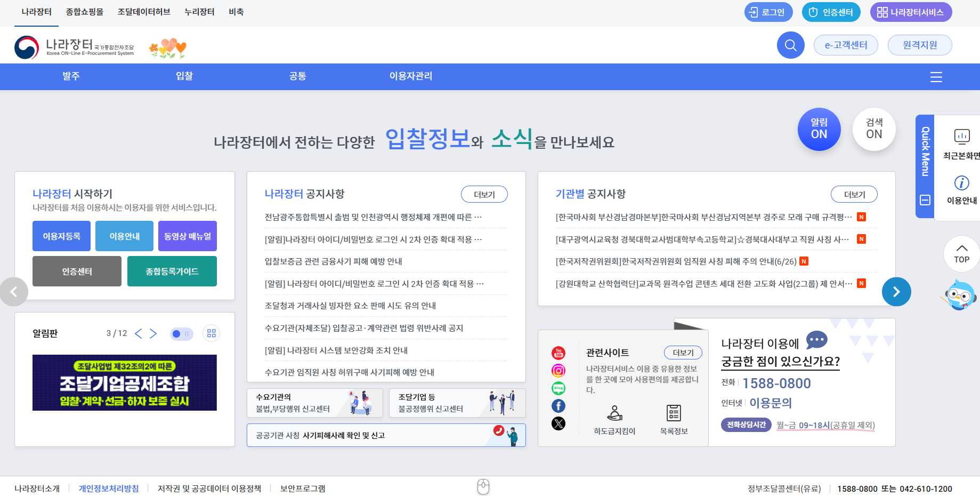Jump to TOP of page
980x496 pixels.
961,254
